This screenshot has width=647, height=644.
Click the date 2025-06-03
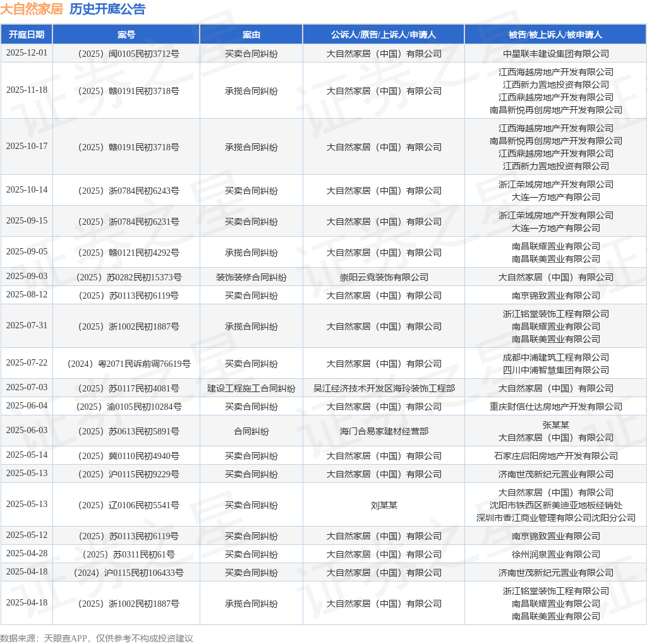coord(27,431)
